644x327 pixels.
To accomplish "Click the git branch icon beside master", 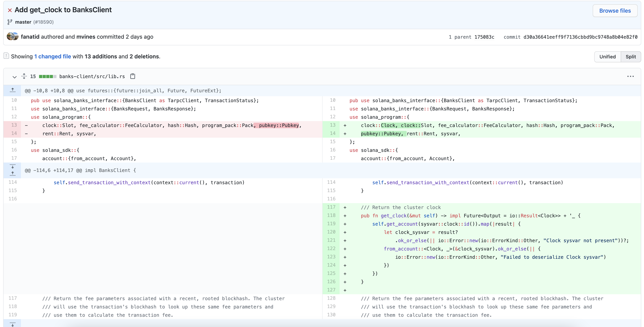I will click(x=10, y=22).
